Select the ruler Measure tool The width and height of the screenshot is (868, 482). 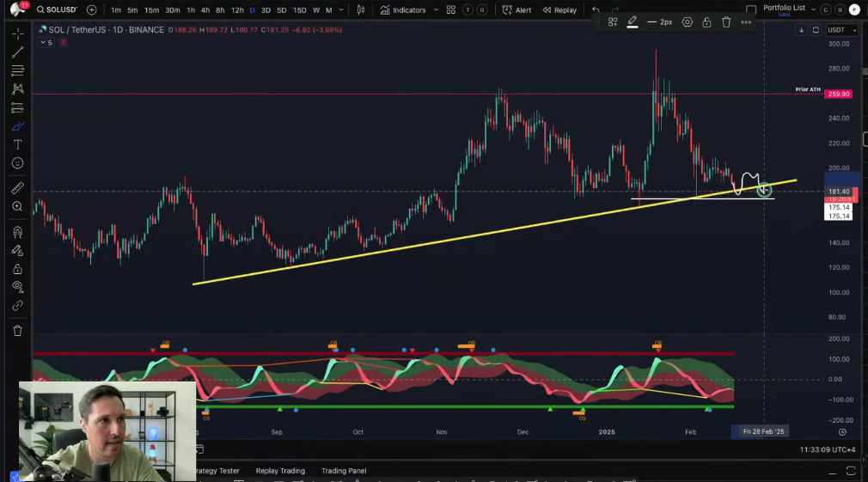click(18, 188)
